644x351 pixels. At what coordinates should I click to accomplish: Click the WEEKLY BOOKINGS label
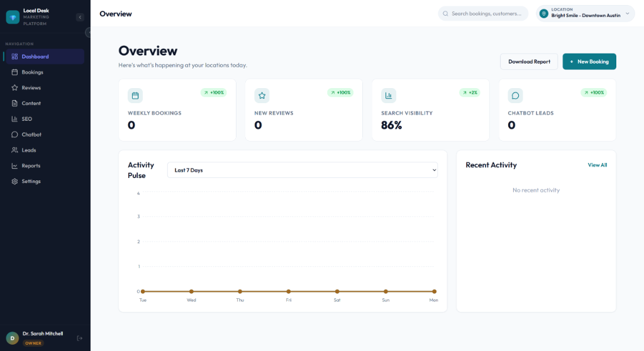155,113
